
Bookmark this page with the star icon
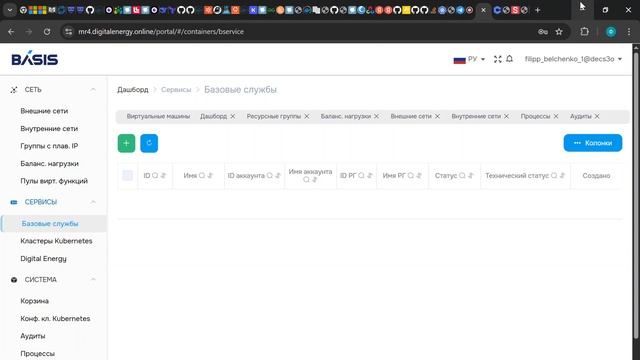(559, 32)
